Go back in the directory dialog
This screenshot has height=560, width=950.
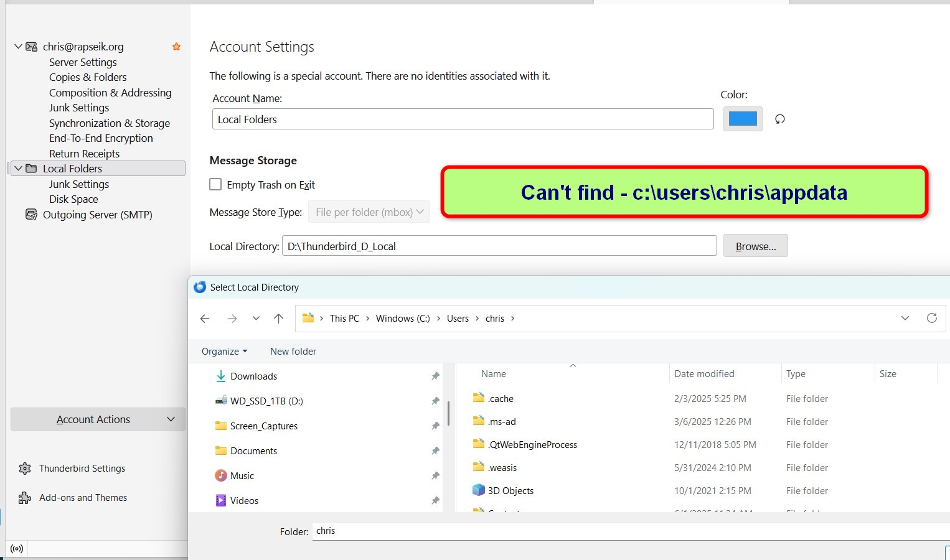tap(205, 319)
